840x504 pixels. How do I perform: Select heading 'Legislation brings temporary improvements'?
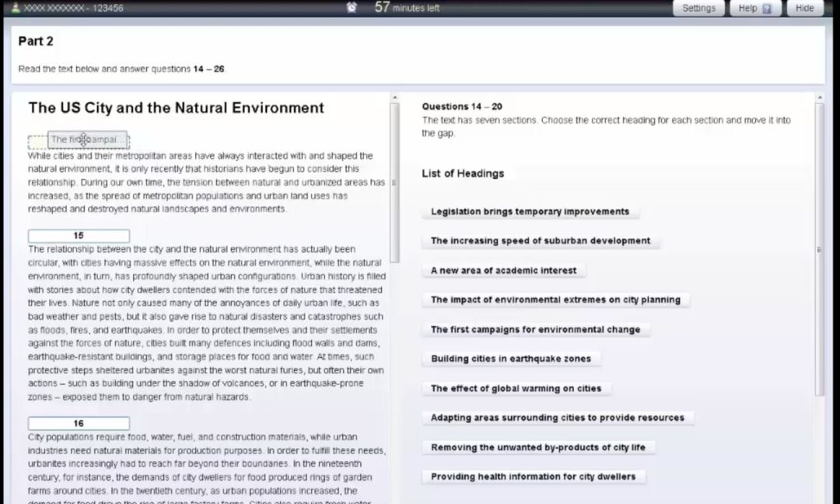[530, 212]
